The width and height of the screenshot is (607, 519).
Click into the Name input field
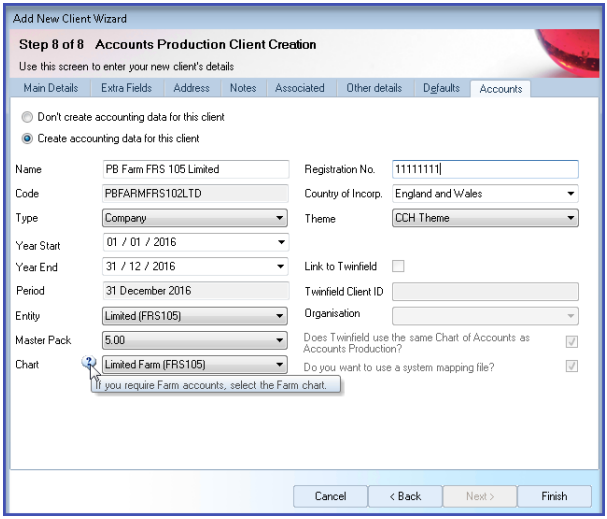195,169
